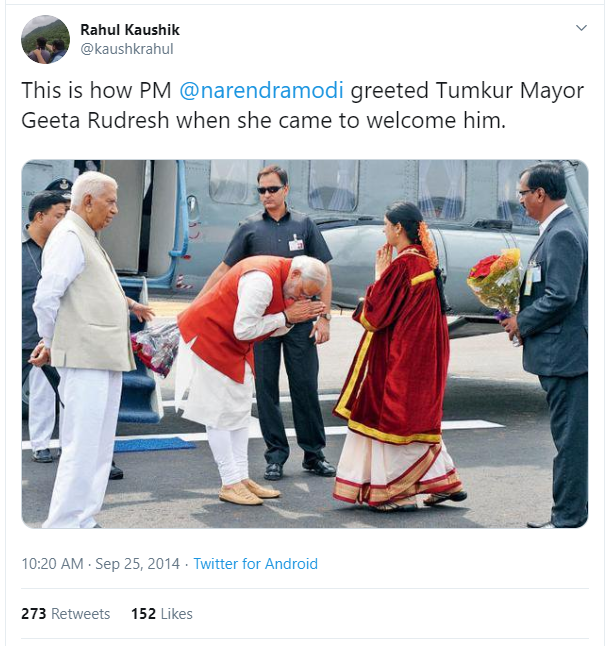Viewport: 609px width, 646px height.
Task: Expand the tweet options chevron
Action: coord(581,28)
